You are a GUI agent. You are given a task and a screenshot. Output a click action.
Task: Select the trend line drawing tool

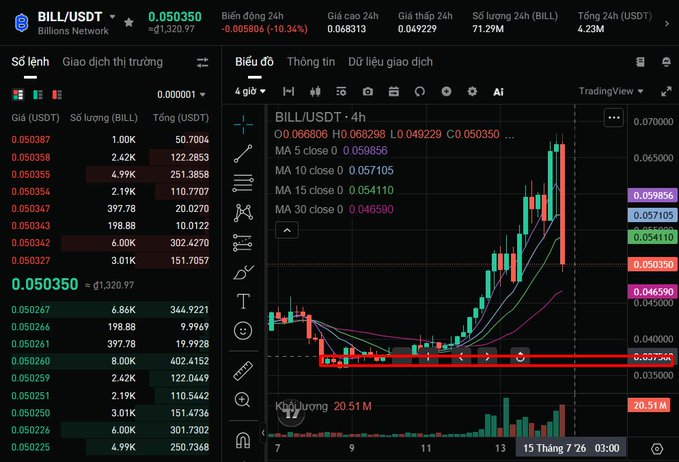pos(243,154)
